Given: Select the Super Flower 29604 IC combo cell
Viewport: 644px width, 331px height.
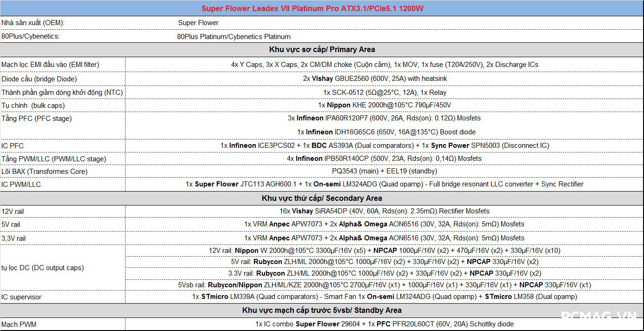Looking at the screenshot, I should 384,324.
